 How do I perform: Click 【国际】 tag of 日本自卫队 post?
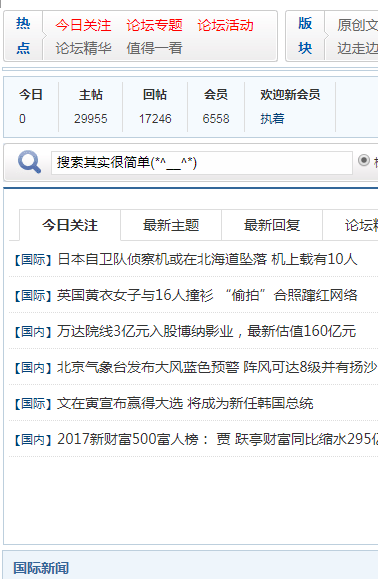coord(33,260)
